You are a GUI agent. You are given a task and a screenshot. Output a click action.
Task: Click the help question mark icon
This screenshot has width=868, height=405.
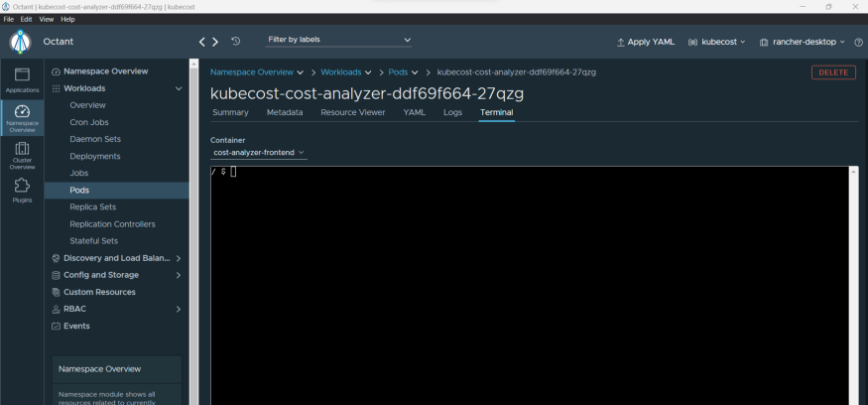(858, 43)
